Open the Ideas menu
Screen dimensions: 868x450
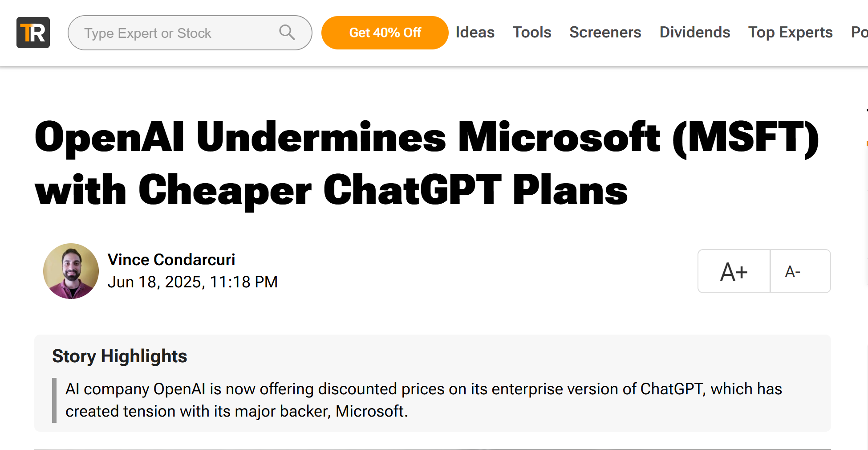475,33
